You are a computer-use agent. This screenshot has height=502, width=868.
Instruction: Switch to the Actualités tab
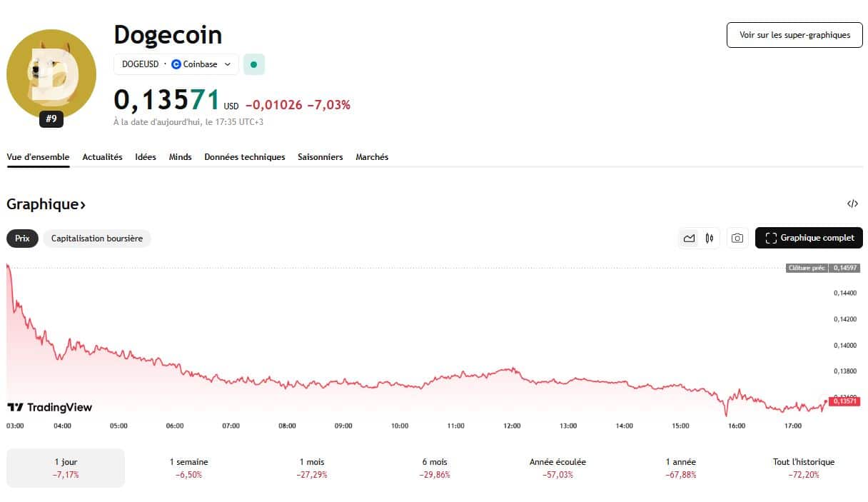pyautogui.click(x=102, y=156)
